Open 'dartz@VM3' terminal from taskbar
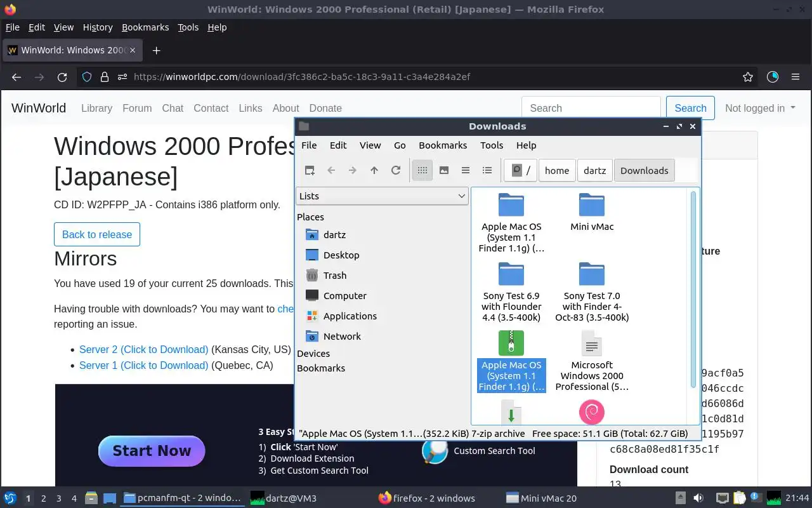 point(283,498)
